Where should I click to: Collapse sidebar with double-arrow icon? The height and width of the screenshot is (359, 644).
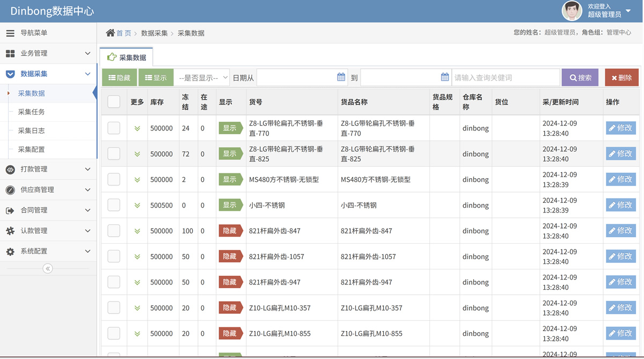pos(48,268)
